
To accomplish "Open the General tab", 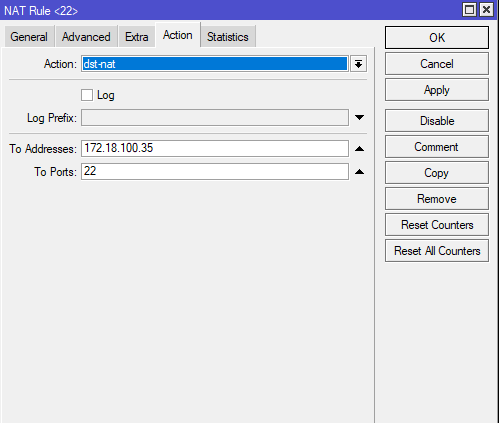I will [29, 36].
